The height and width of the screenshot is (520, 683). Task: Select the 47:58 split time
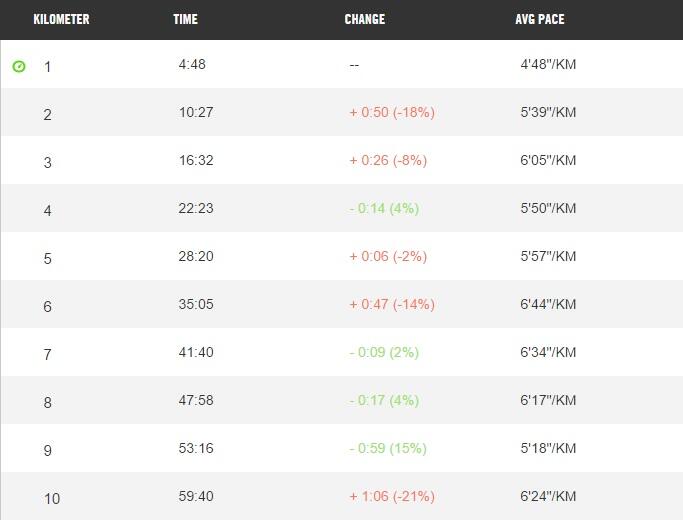click(196, 400)
